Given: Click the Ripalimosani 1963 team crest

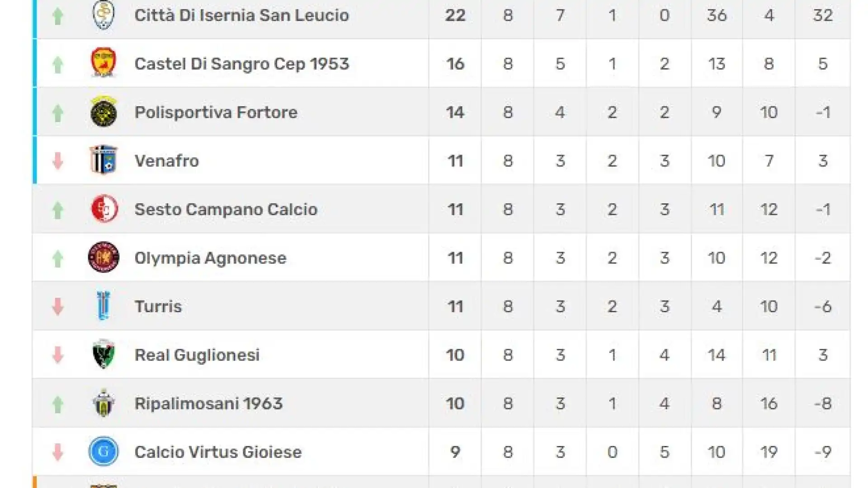Looking at the screenshot, I should (104, 403).
